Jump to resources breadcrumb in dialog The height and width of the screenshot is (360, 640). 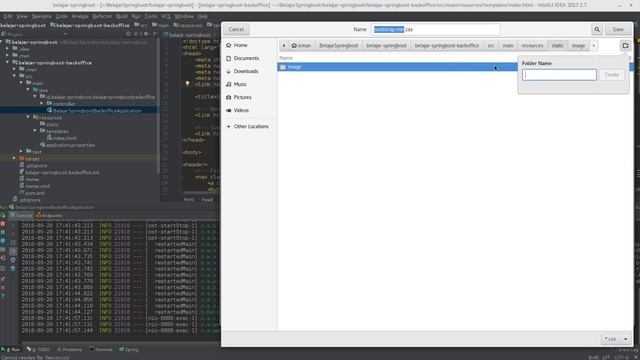(532, 46)
